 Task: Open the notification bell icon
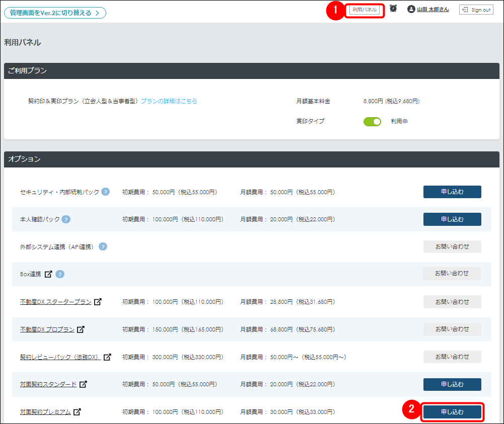tap(393, 9)
